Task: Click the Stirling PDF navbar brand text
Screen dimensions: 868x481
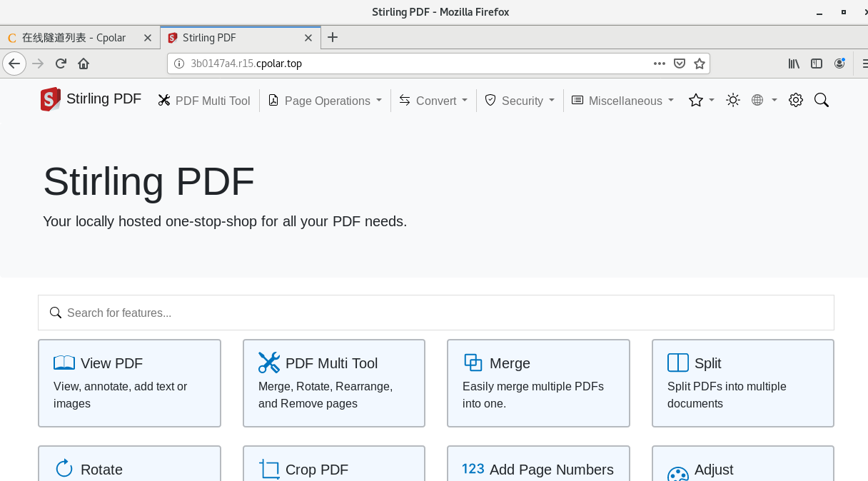Action: tap(104, 98)
